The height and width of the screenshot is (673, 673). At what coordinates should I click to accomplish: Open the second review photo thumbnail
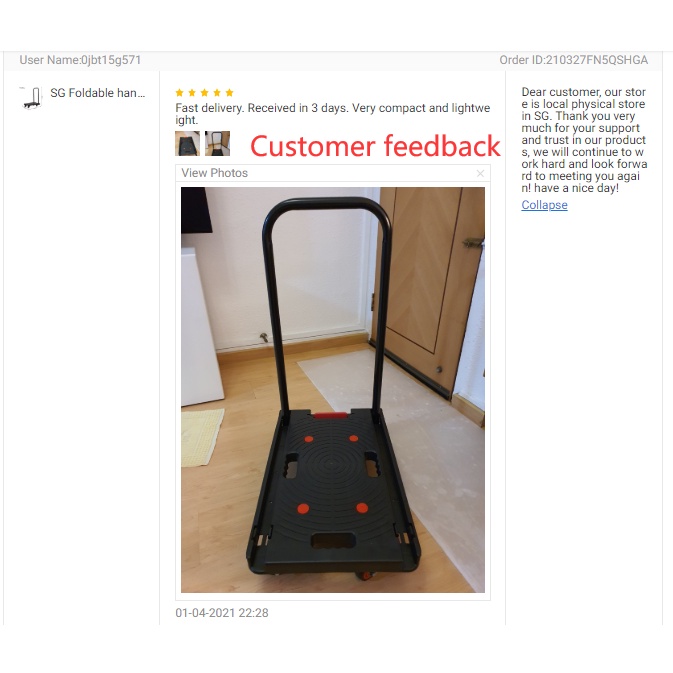tap(217, 143)
